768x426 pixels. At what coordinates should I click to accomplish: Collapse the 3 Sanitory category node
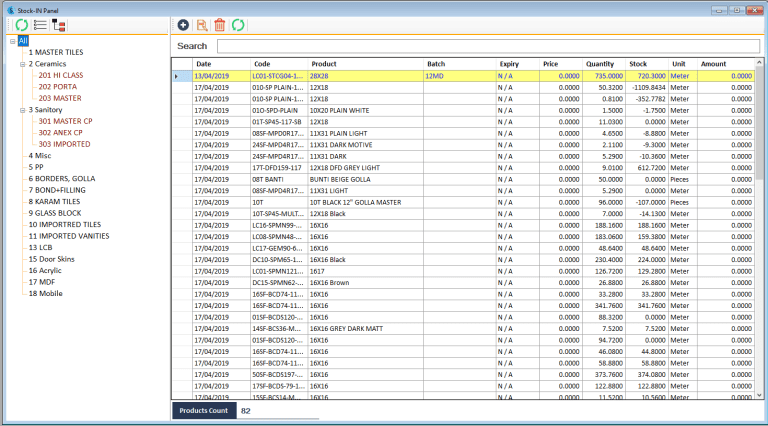(22, 110)
